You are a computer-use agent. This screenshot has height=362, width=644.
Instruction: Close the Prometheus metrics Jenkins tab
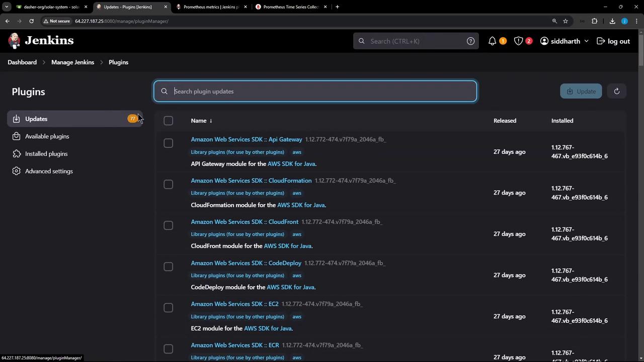pyautogui.click(x=245, y=7)
